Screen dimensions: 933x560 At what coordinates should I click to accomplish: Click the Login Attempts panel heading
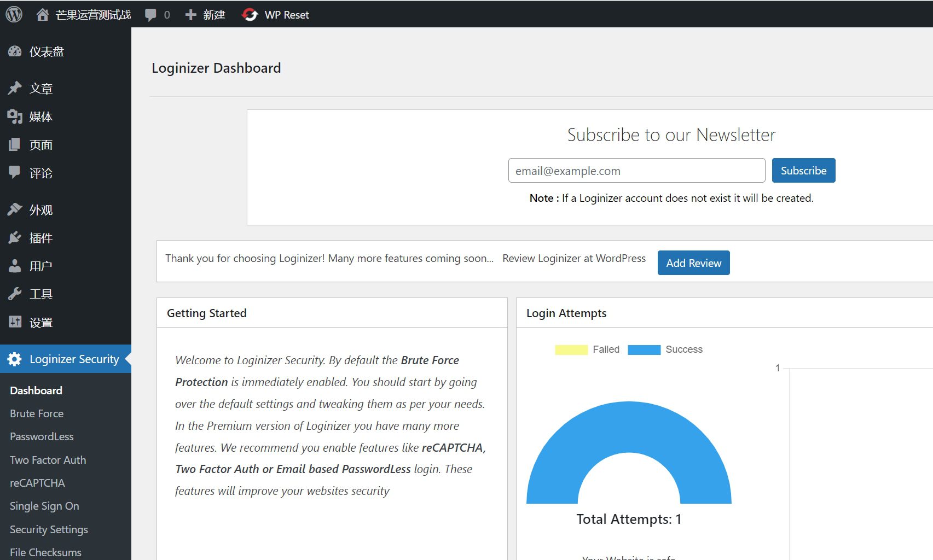pos(566,313)
